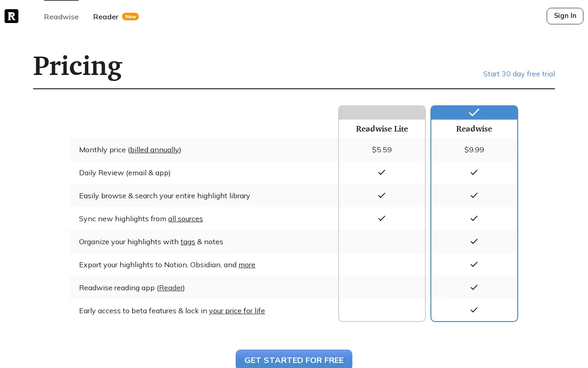This screenshot has height=368, width=588.
Task: Click the Readwise logo icon
Action: click(11, 16)
